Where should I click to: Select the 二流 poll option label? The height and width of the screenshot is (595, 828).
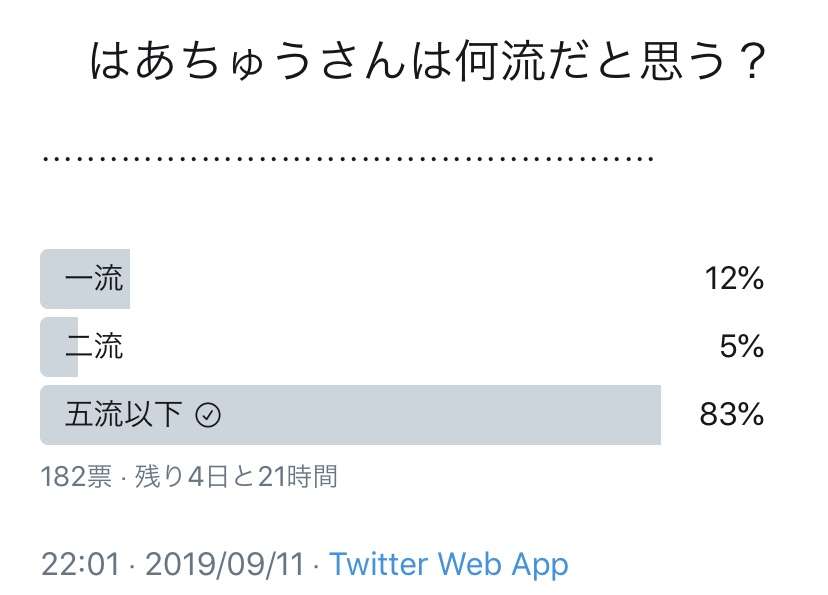(x=94, y=346)
